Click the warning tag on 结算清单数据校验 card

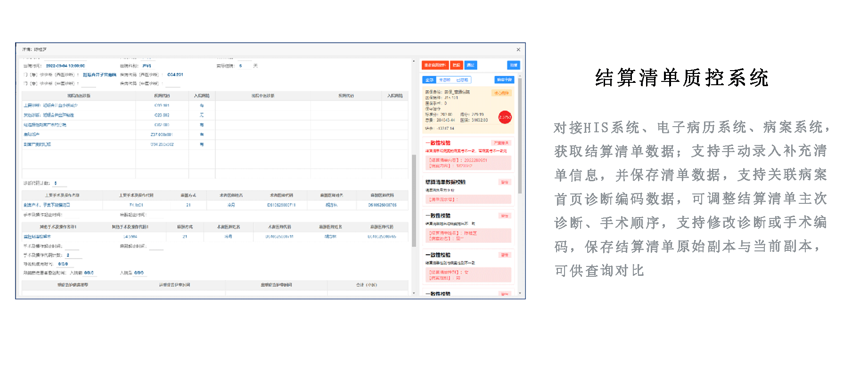(505, 182)
